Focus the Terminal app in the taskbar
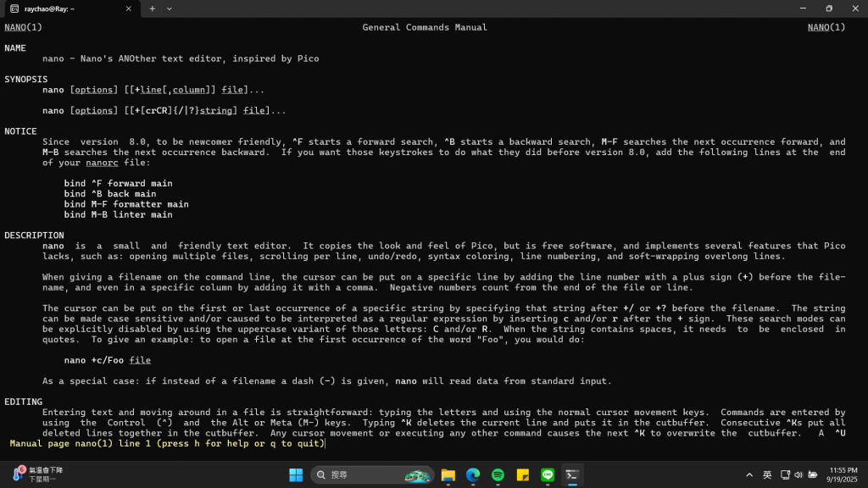This screenshot has width=868, height=488. click(572, 474)
